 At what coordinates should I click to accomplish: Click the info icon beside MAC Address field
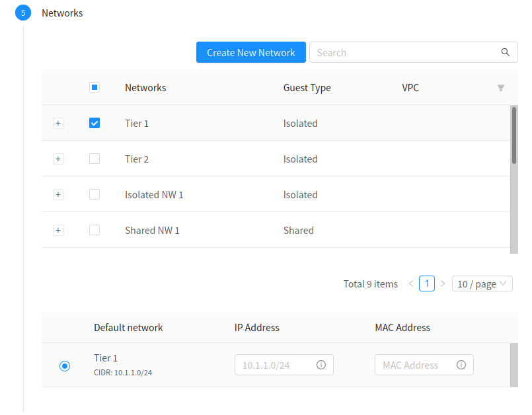(x=461, y=365)
